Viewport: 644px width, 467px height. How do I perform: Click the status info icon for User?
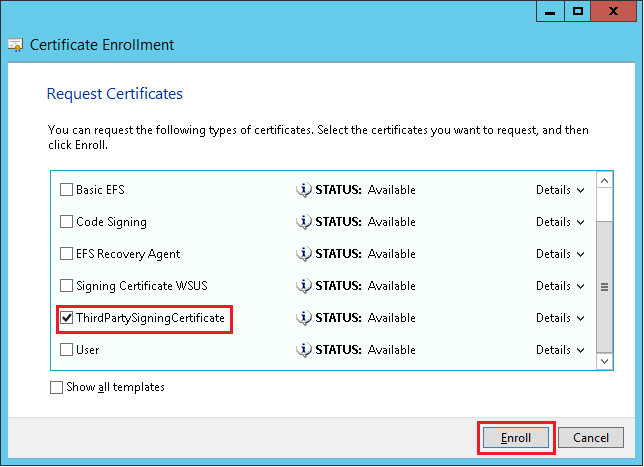(304, 350)
